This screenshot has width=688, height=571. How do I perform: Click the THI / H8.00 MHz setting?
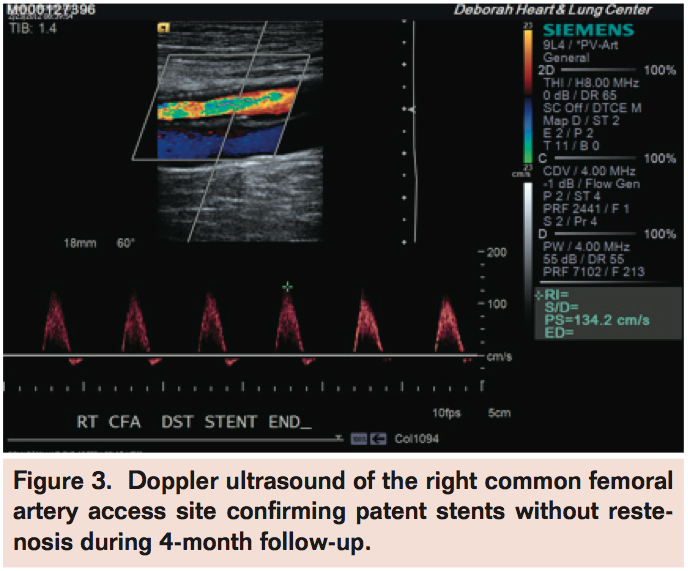[591, 83]
